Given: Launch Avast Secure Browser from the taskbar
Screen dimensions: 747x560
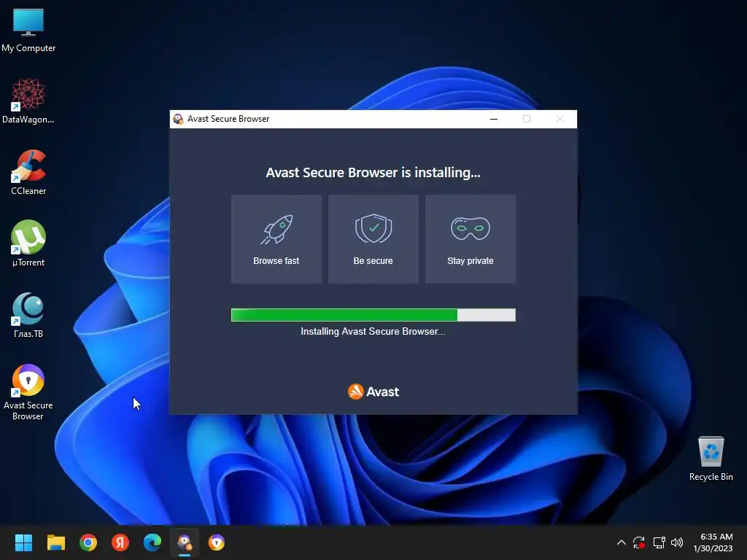Looking at the screenshot, I should (x=217, y=542).
